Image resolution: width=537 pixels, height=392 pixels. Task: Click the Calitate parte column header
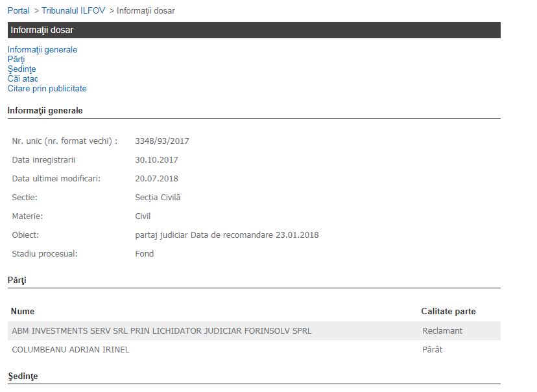coord(448,312)
